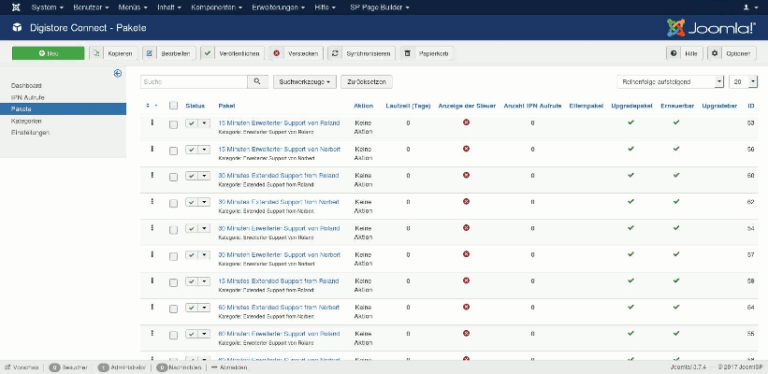Click Erneuerbar checkmark in row ID 53
The height and width of the screenshot is (374, 768).
point(676,122)
